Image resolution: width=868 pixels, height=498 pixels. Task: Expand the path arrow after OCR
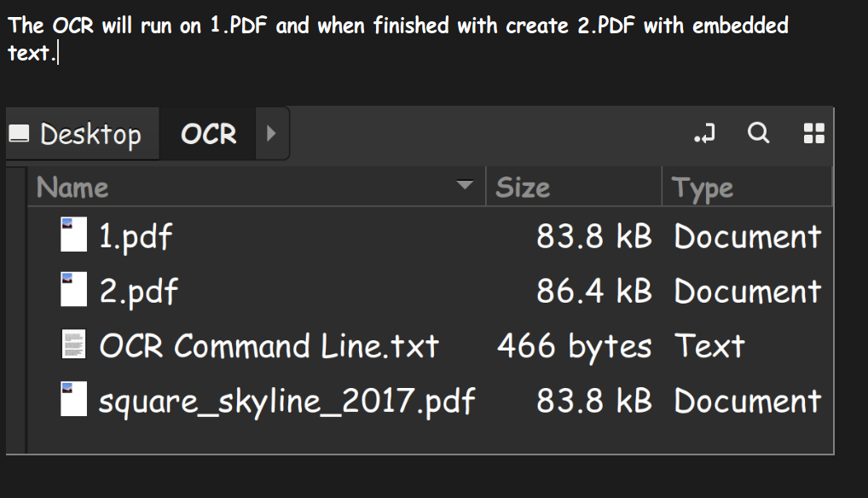[271, 134]
